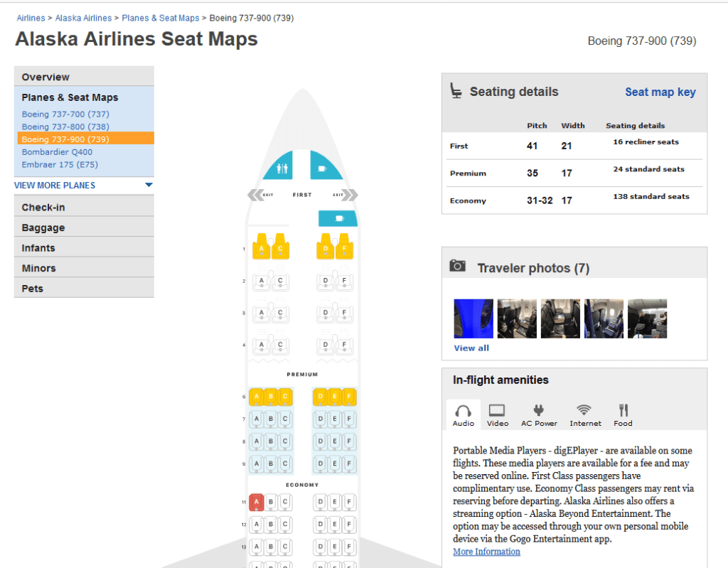Select yellow first class seat 1A

coord(261,248)
